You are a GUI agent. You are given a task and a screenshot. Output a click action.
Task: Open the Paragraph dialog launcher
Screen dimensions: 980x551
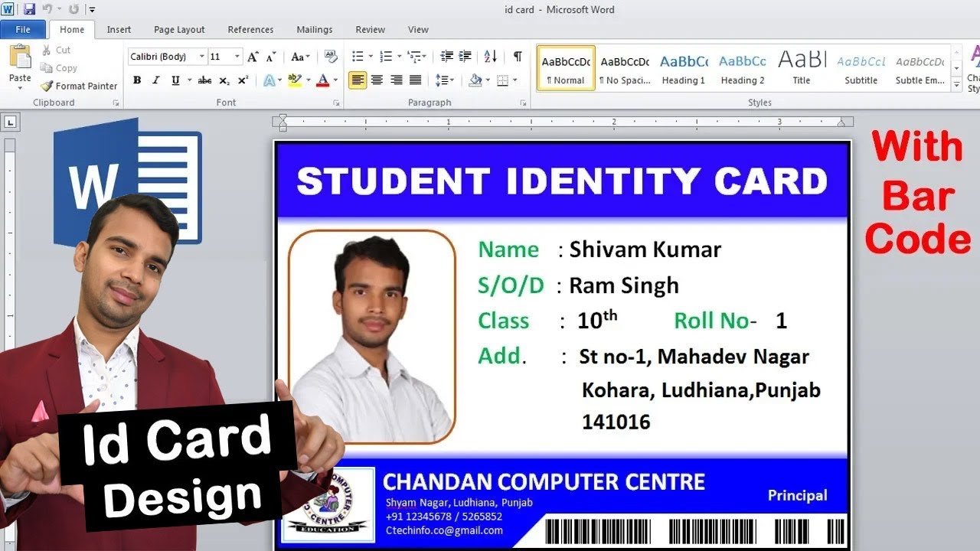pyautogui.click(x=524, y=103)
